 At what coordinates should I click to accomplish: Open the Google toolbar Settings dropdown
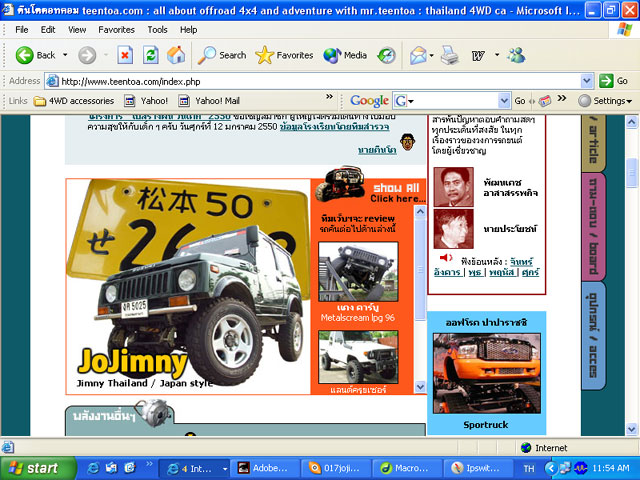(x=605, y=101)
